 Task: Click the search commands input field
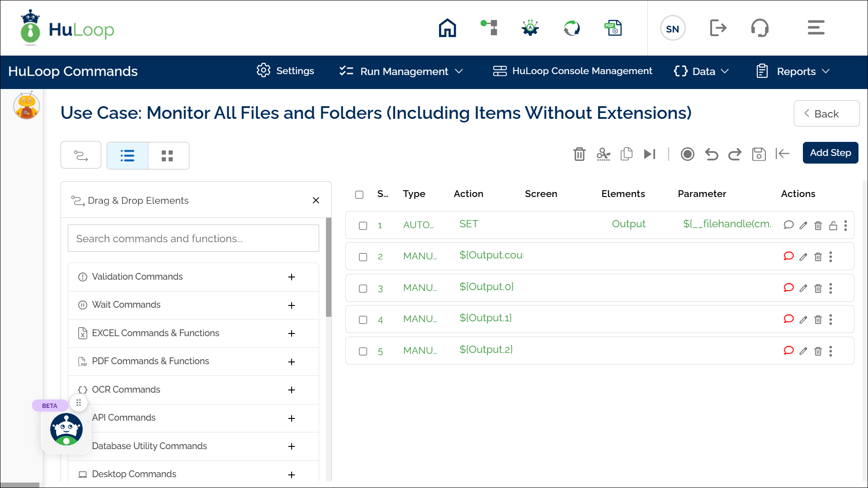click(193, 239)
